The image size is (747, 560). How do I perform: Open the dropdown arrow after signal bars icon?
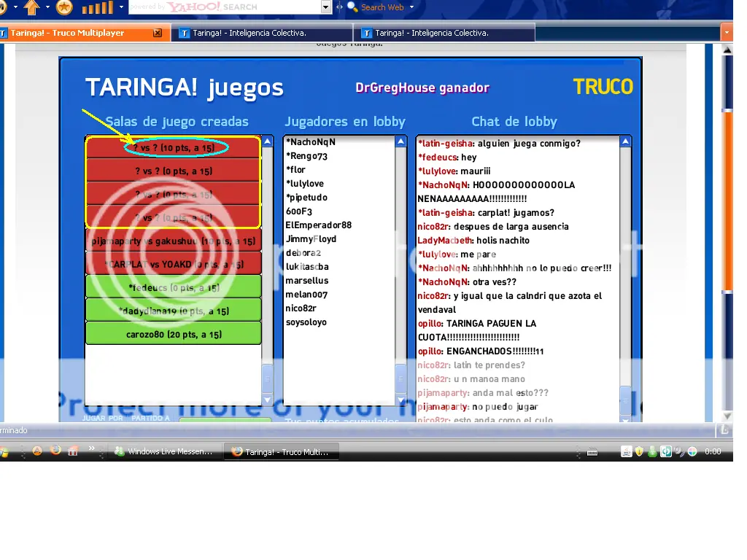(121, 7)
